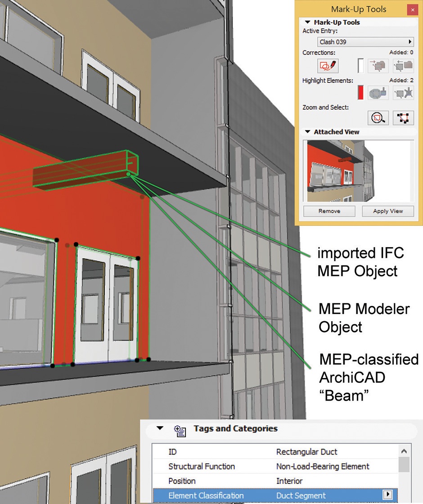Viewport: 423px width, 504px height.
Task: Open the Clash 039 Active Entry dropdown
Action: 365,42
